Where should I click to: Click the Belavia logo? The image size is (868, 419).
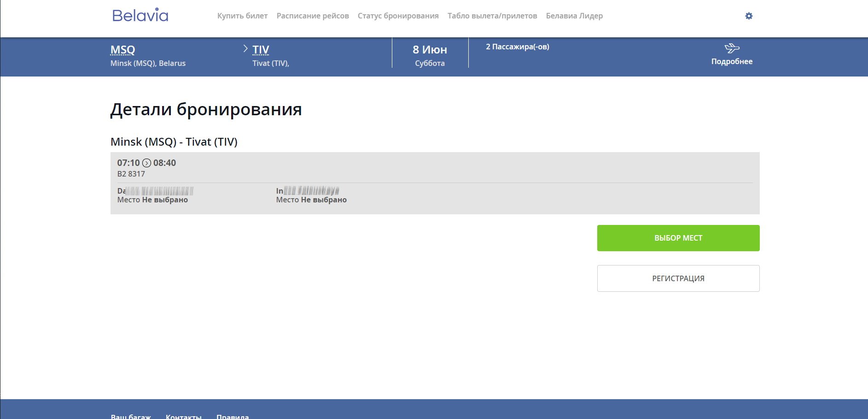(140, 15)
